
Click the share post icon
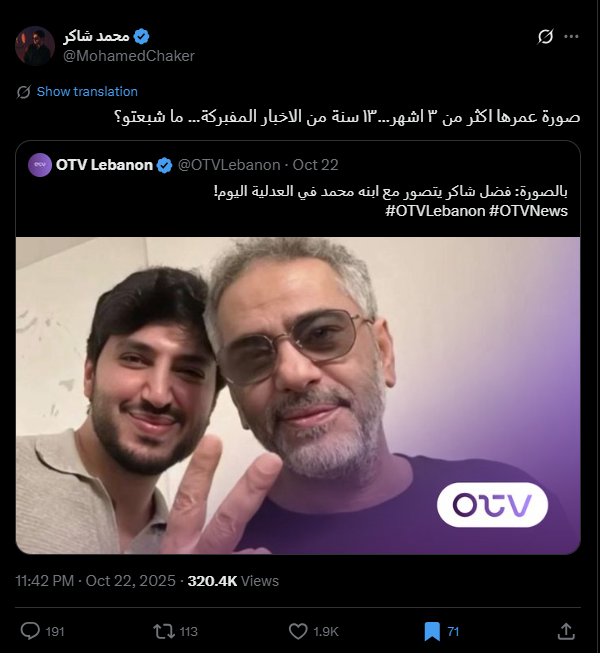[566, 631]
